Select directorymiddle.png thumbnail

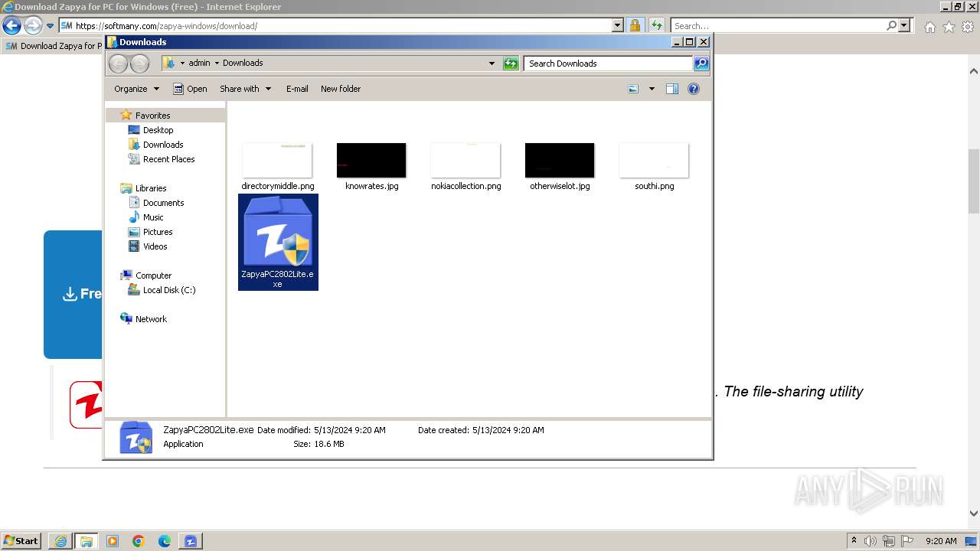(x=277, y=161)
